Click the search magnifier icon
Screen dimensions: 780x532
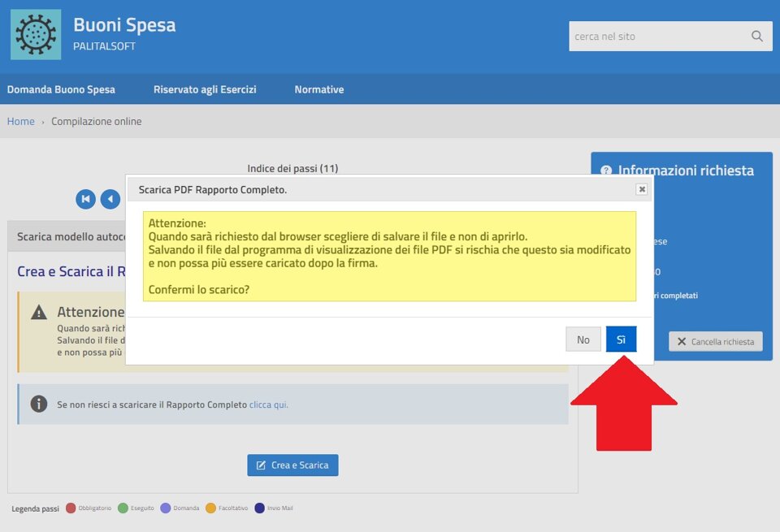[756, 36]
